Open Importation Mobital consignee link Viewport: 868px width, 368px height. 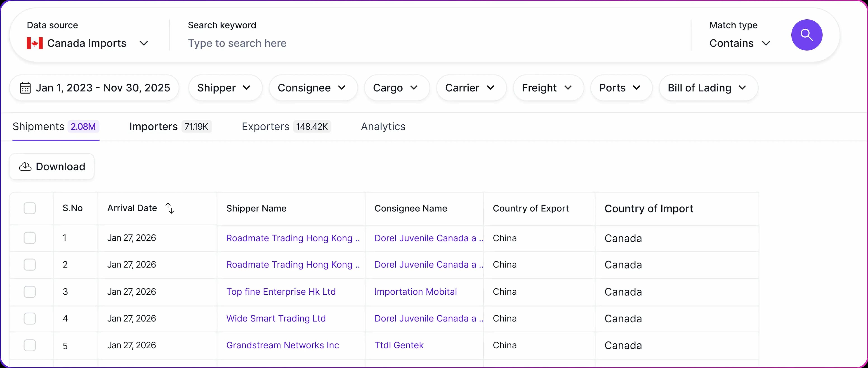pos(415,291)
